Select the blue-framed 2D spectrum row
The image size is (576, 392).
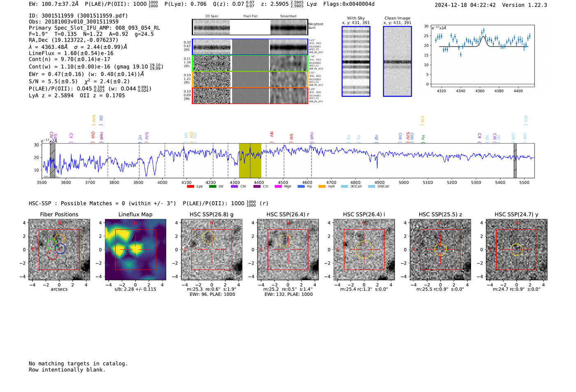point(250,47)
